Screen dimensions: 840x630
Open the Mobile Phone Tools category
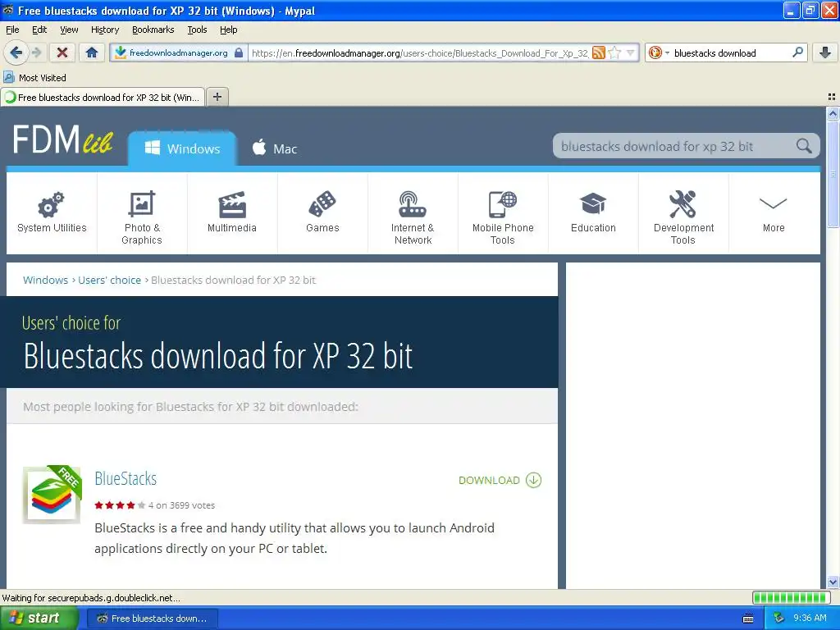(503, 212)
